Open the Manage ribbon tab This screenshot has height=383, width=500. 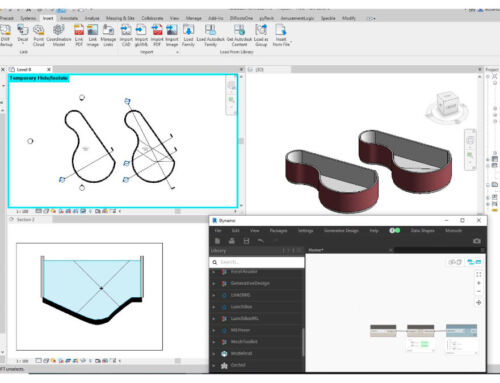point(193,18)
